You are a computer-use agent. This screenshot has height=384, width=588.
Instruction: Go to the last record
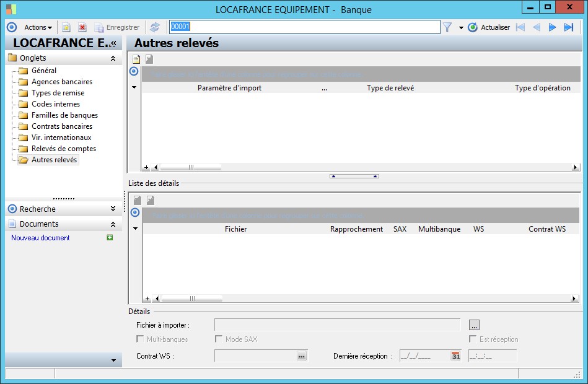pos(569,27)
